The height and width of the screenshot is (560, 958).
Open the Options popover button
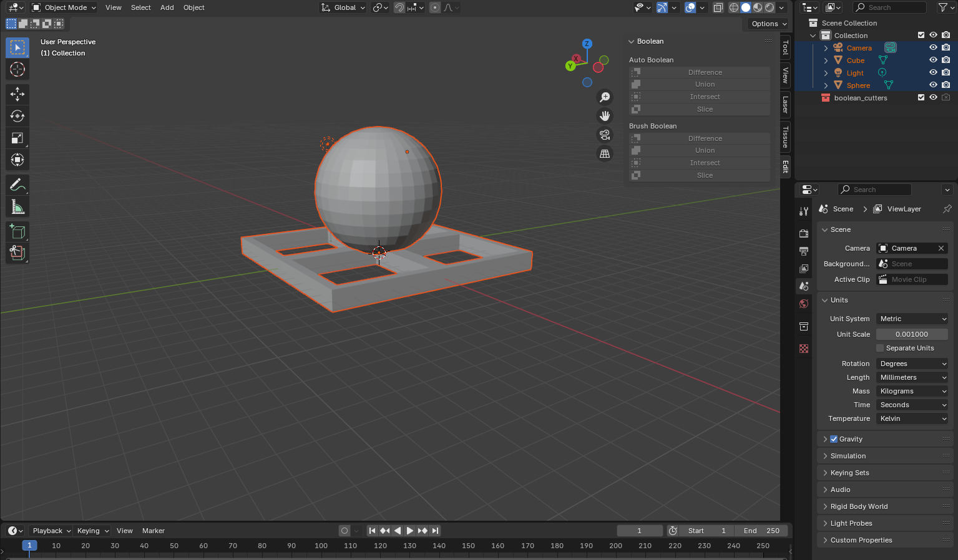(769, 24)
